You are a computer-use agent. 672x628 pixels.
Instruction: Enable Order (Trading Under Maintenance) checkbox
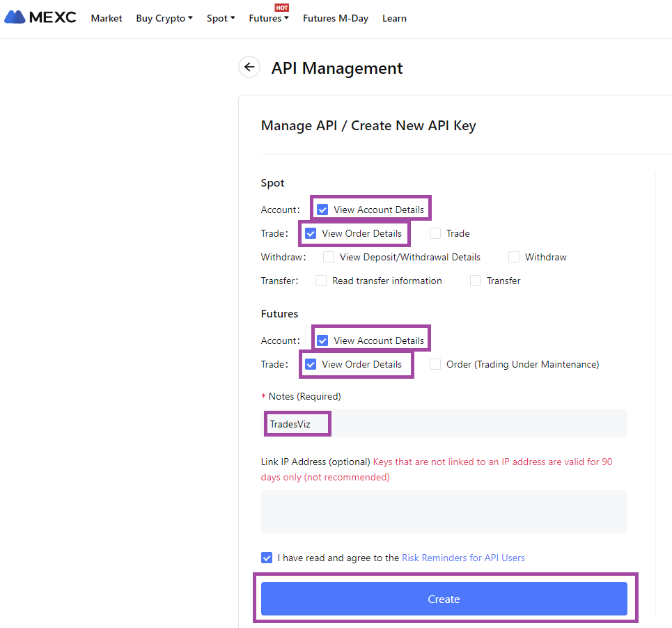tap(435, 364)
